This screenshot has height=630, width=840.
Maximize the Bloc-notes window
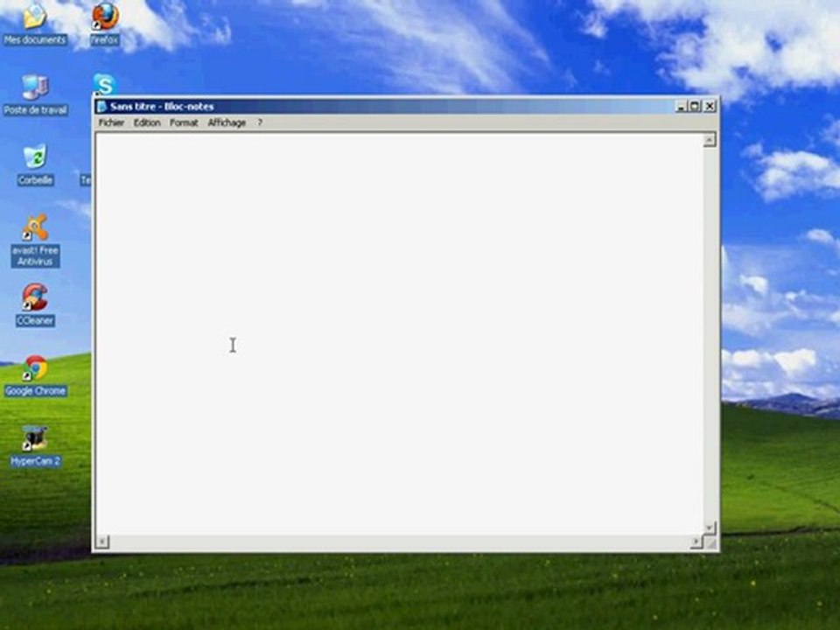pos(695,106)
